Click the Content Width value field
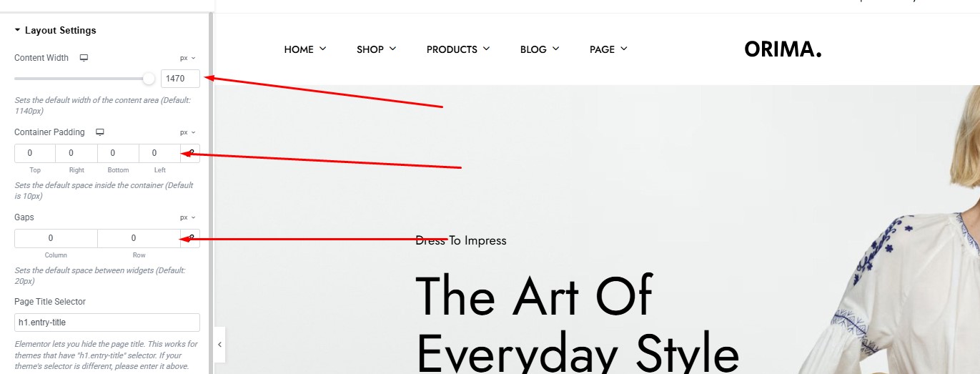Viewport: 980px width, 374px height. click(180, 78)
